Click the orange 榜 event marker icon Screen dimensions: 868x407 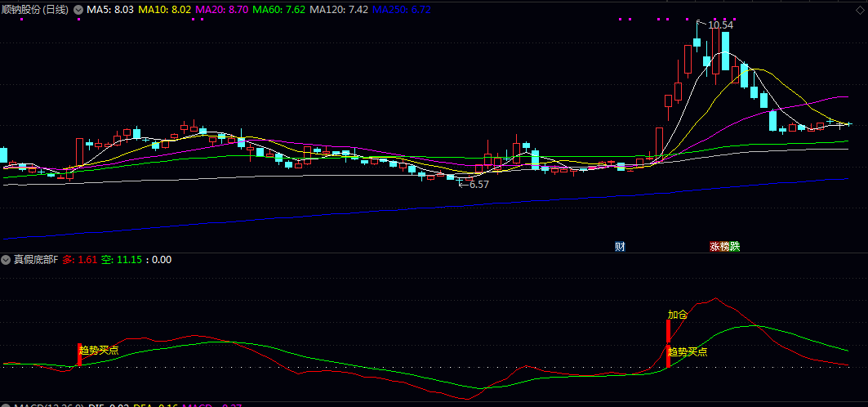724,246
